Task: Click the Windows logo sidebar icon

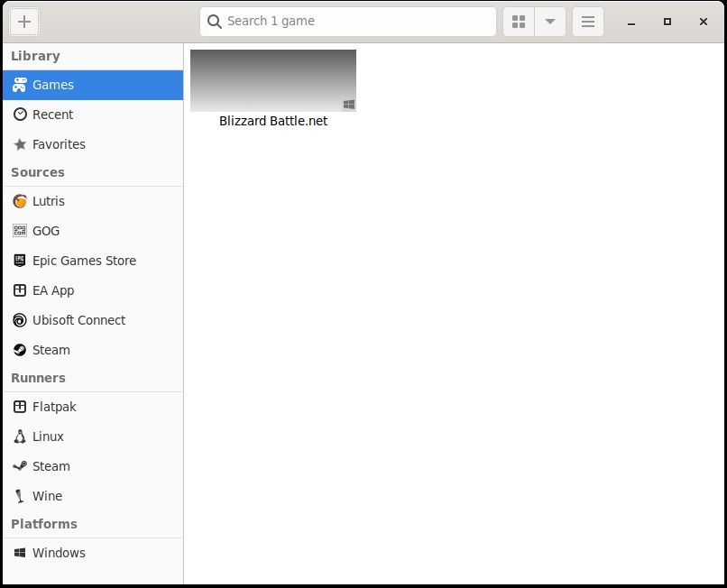Action: coord(20,553)
